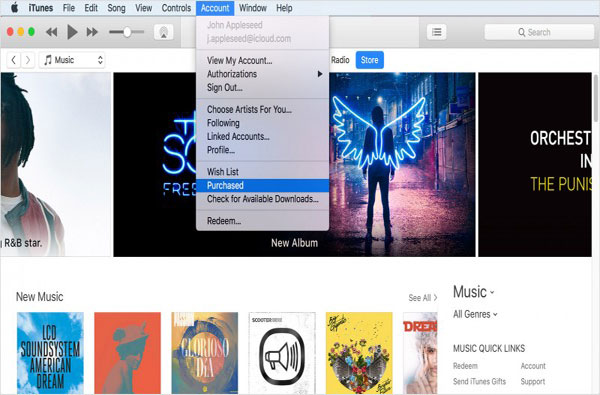The width and height of the screenshot is (600, 395).
Task: Select Redeem in Account menu
Action: coord(262,221)
